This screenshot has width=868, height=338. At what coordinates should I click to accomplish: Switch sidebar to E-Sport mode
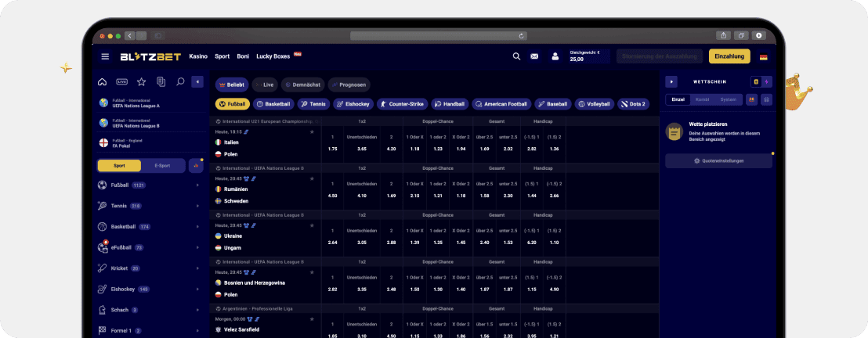coord(162,165)
